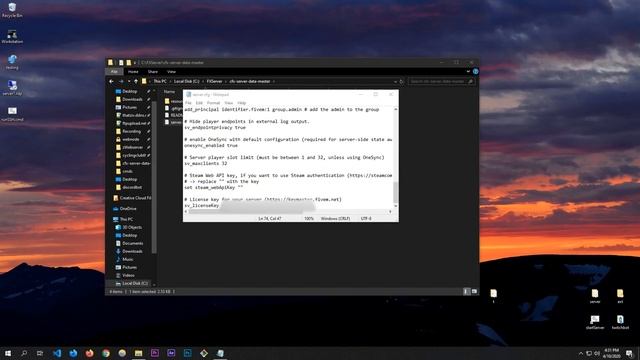The height and width of the screenshot is (360, 640).
Task: Switch to Notepad taskbar icon
Action: pyautogui.click(x=220, y=353)
